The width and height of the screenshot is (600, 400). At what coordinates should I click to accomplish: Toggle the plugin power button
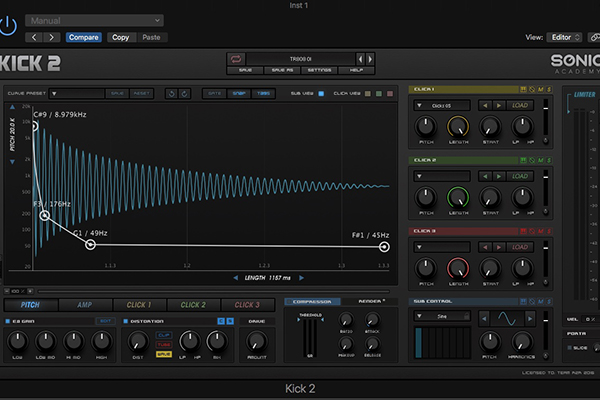[x=8, y=26]
